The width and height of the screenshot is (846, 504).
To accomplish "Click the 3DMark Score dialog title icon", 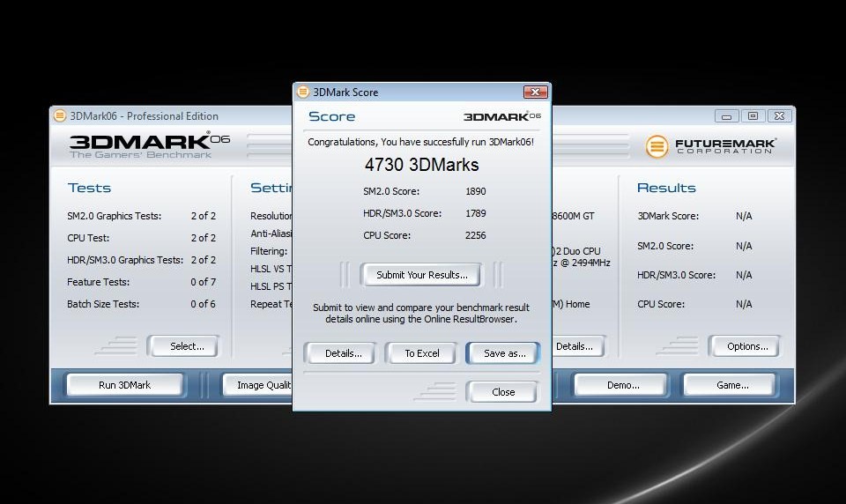I will pos(303,92).
